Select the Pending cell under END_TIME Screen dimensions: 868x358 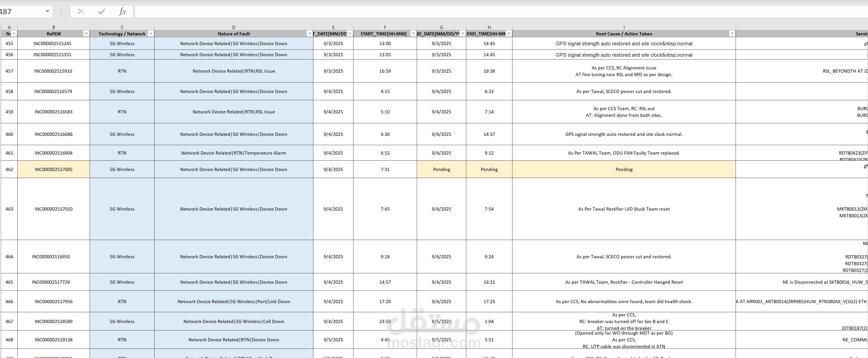click(x=489, y=169)
